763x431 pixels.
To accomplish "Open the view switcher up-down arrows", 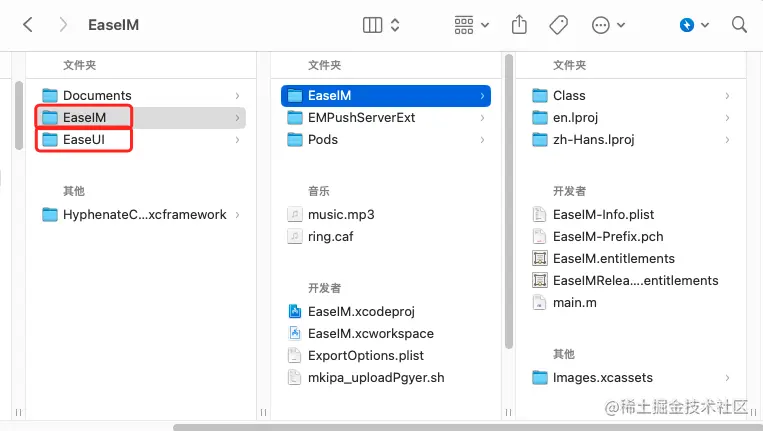I will [395, 25].
